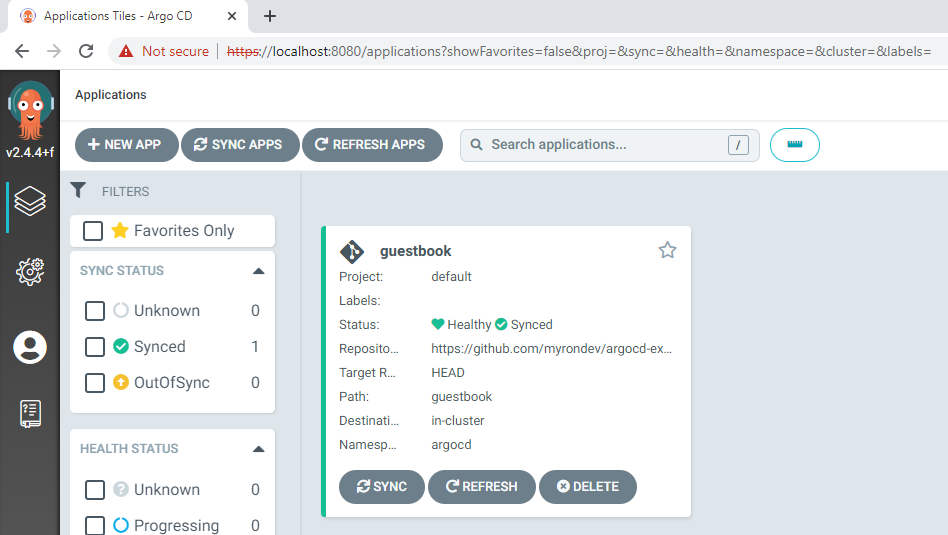Toggle Favorites Only checkbox
The width and height of the screenshot is (948, 535).
pos(93,230)
